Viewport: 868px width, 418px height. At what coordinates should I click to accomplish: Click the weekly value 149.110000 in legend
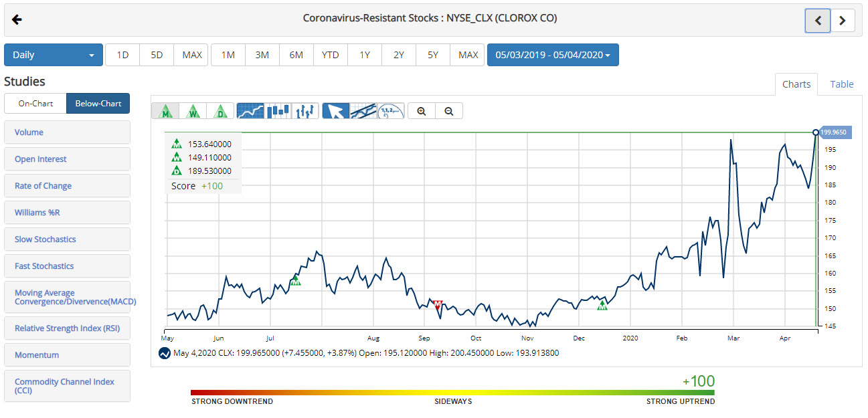point(209,157)
